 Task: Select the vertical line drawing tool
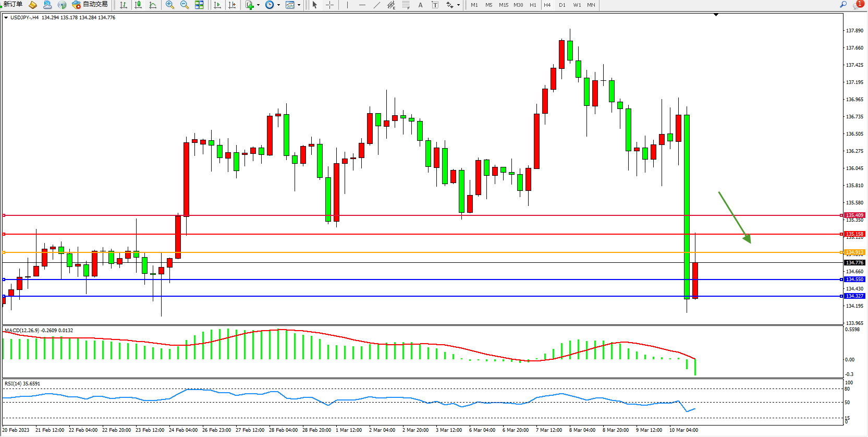347,5
